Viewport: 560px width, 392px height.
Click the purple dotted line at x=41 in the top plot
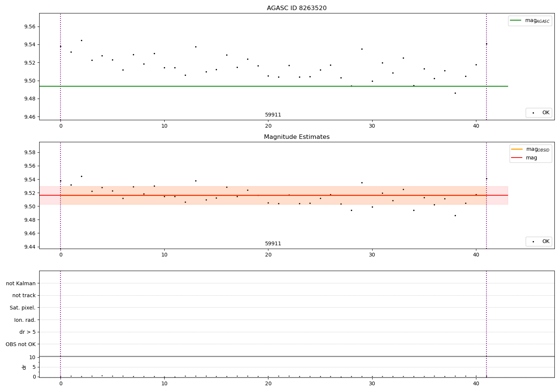486,66
